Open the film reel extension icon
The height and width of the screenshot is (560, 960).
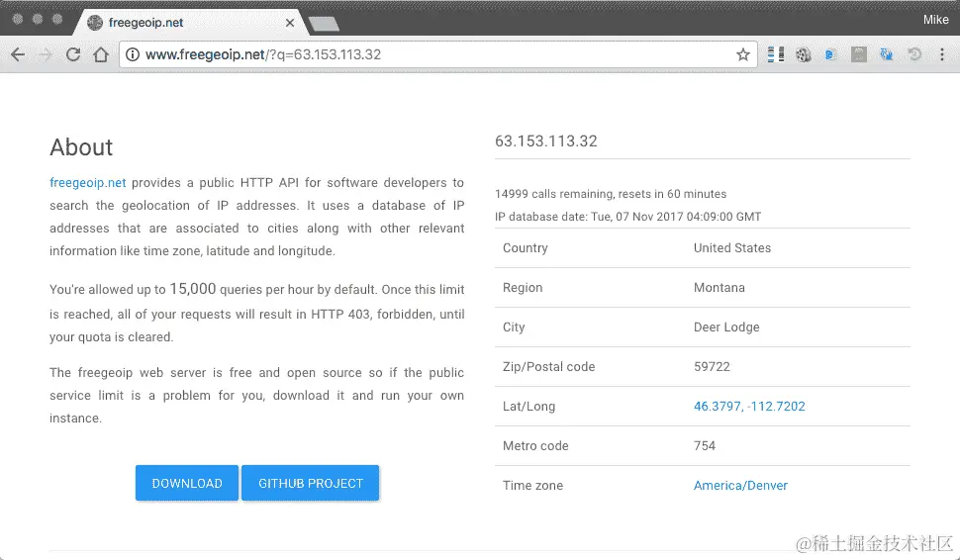point(804,54)
